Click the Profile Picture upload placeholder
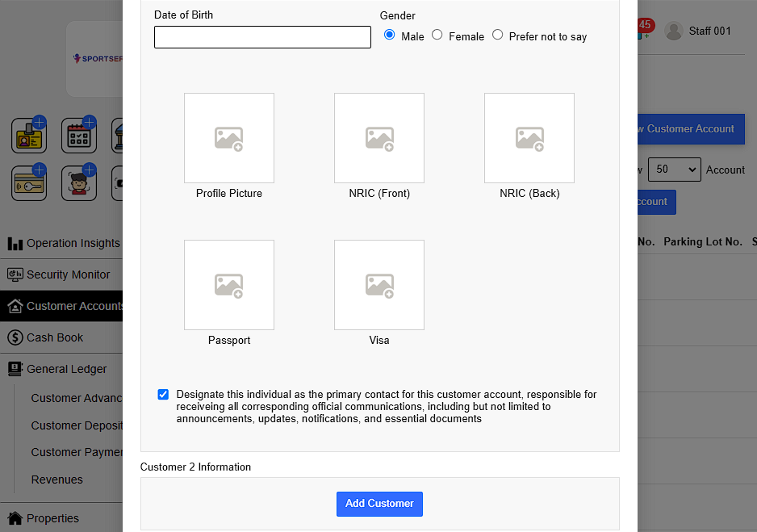The width and height of the screenshot is (757, 532). [x=229, y=138]
